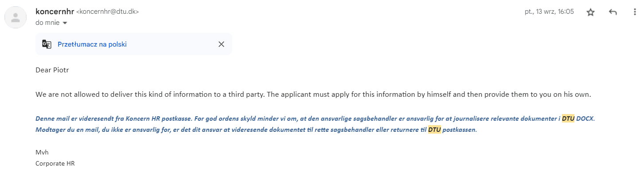Click the highlighted DTU before postkassen
This screenshot has width=644, height=170.
coord(434,130)
